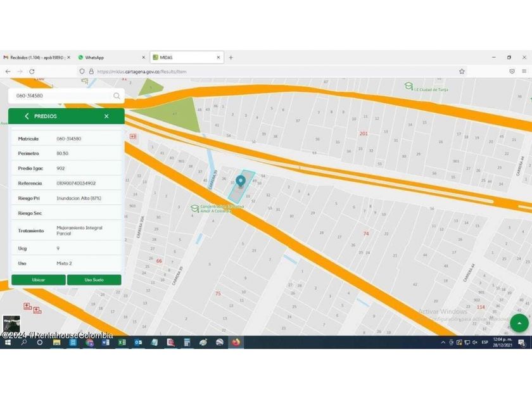
Task: Click the green round arrow-up button on the map
Action: pyautogui.click(x=519, y=324)
